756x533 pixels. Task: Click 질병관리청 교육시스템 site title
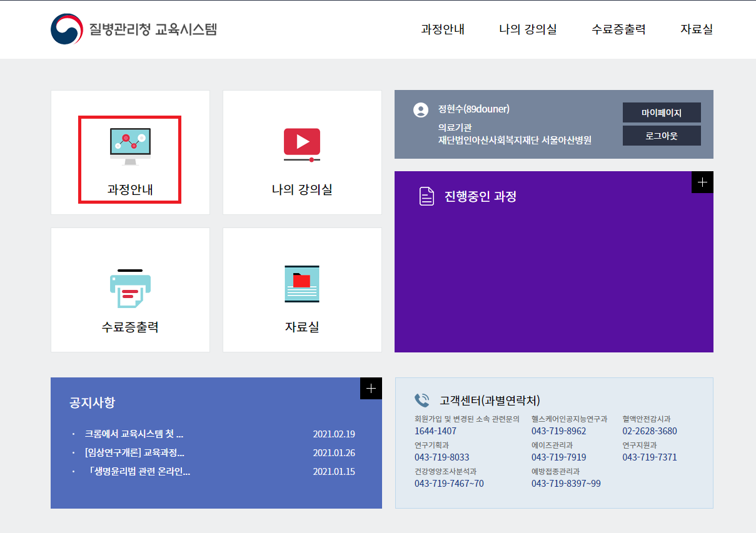coord(153,29)
